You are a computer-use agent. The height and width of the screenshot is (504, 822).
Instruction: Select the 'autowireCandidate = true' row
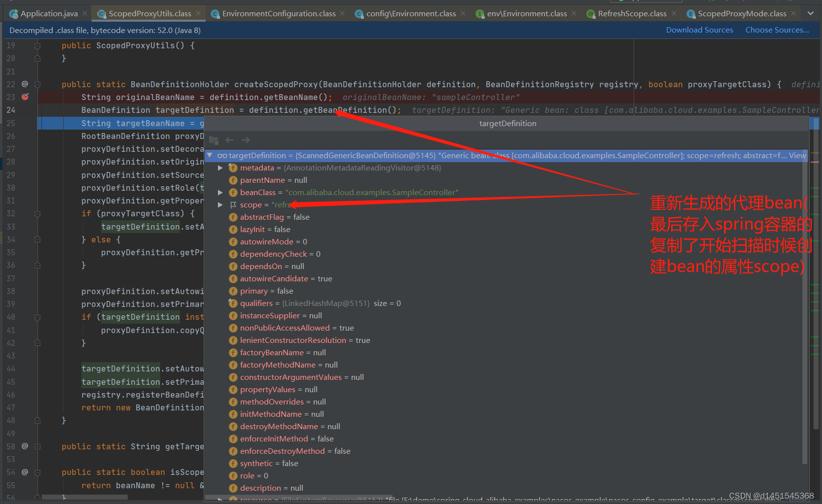(x=503, y=279)
